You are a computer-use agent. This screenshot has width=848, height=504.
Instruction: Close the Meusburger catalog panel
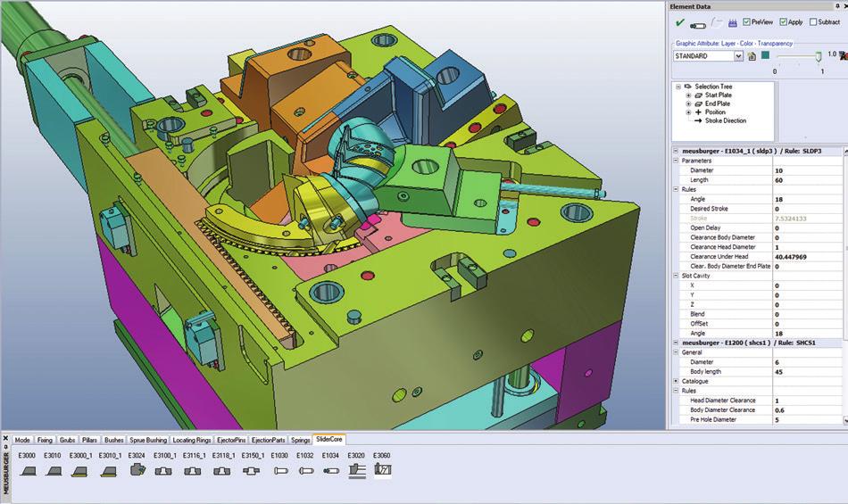coord(5,438)
